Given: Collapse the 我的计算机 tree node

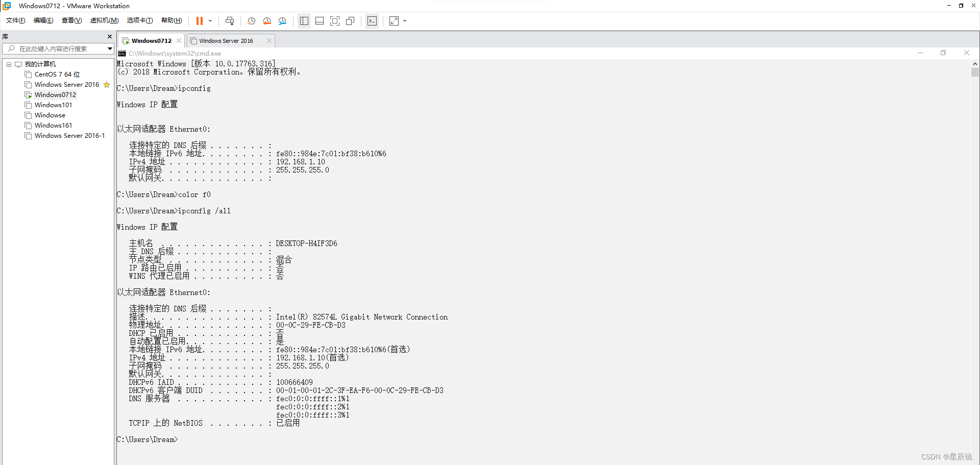Looking at the screenshot, I should click(9, 64).
